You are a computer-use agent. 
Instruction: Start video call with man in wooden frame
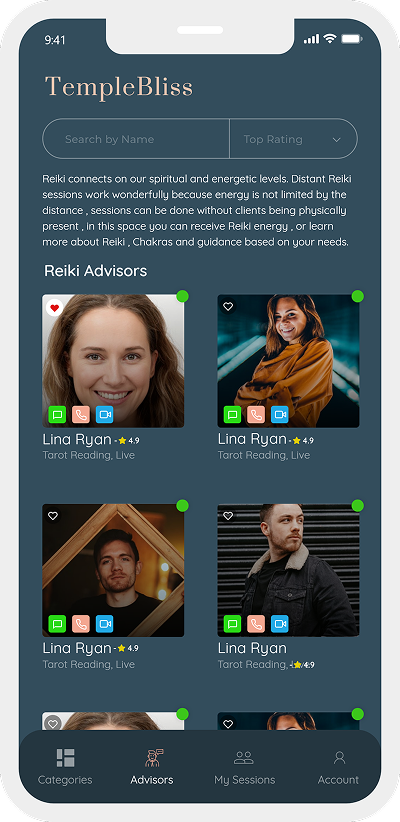coord(105,624)
